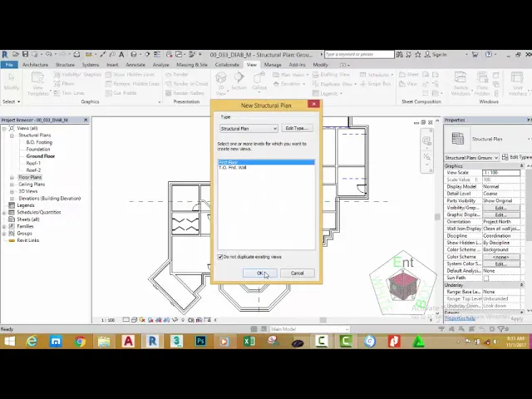Switch to the Massing & Site tab
This screenshot has height=399, width=532.
(192, 65)
